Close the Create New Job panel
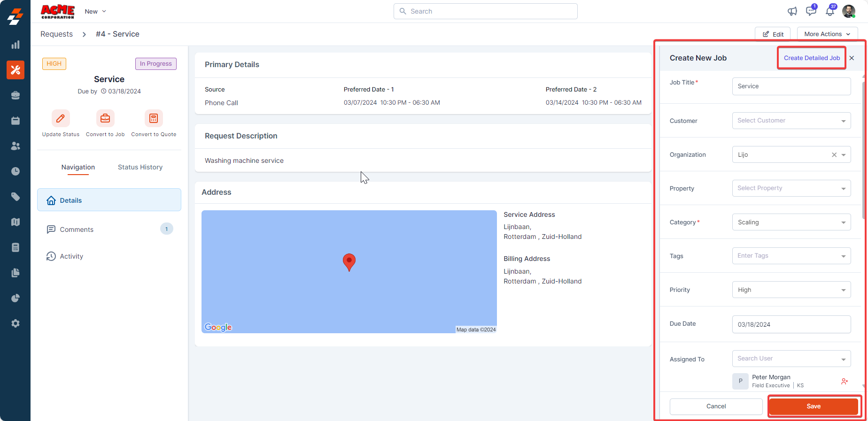The height and width of the screenshot is (421, 868). [852, 58]
